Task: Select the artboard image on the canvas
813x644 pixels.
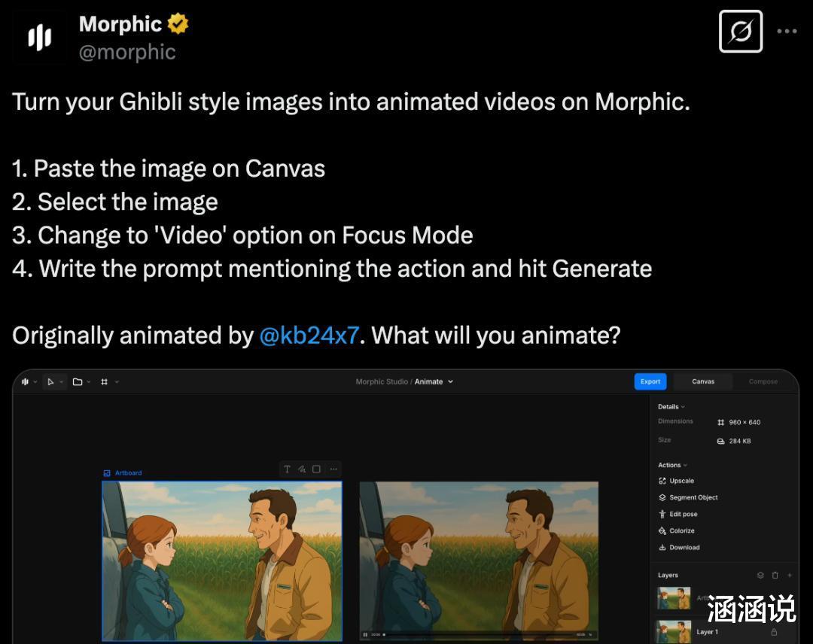Action: coord(222,561)
